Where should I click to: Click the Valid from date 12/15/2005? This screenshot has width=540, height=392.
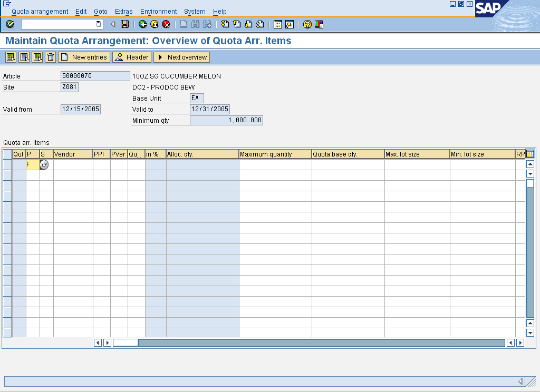tap(81, 109)
